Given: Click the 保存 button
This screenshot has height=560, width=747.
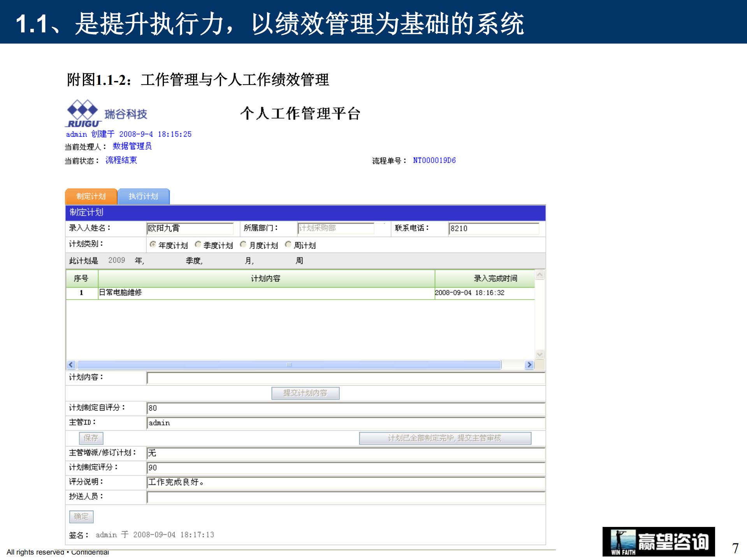Looking at the screenshot, I should [x=91, y=438].
